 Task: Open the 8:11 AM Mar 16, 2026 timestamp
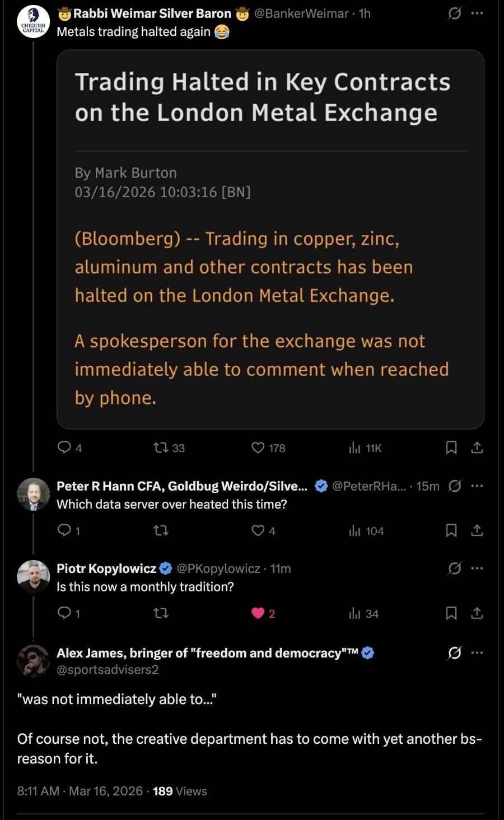(x=80, y=791)
